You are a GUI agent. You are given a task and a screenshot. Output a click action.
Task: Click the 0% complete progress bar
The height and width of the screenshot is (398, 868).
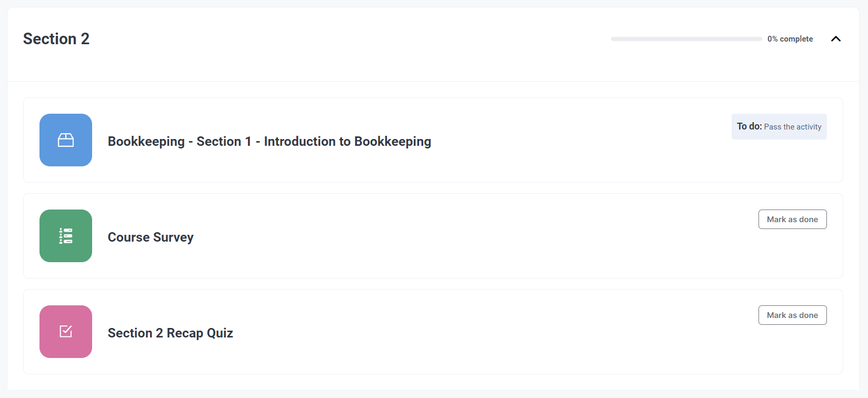pos(686,38)
